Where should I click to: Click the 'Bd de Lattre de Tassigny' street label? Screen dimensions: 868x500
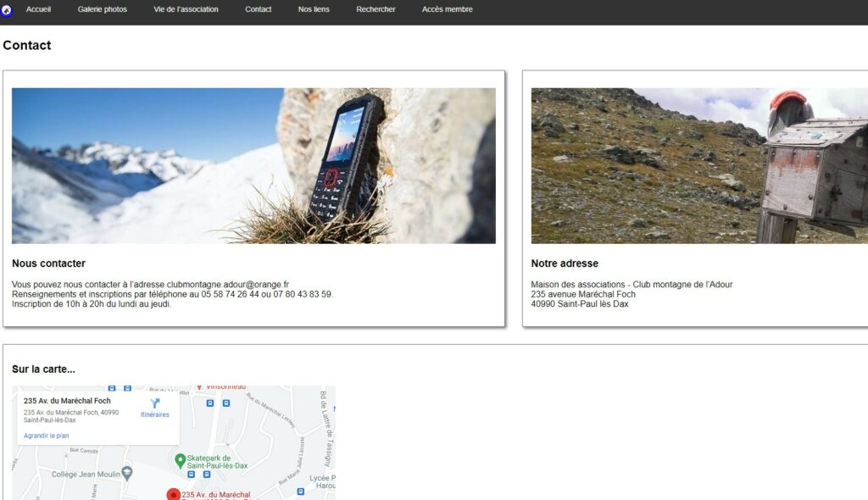point(326,429)
